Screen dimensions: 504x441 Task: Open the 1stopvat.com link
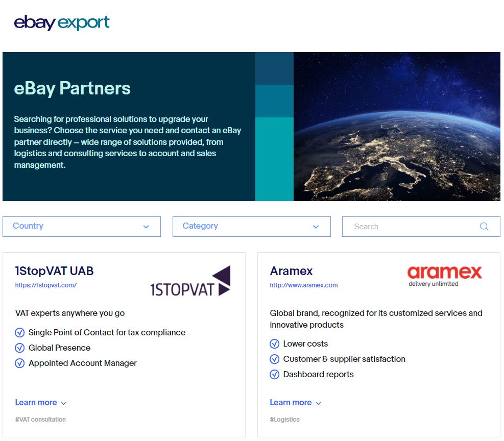tap(46, 285)
